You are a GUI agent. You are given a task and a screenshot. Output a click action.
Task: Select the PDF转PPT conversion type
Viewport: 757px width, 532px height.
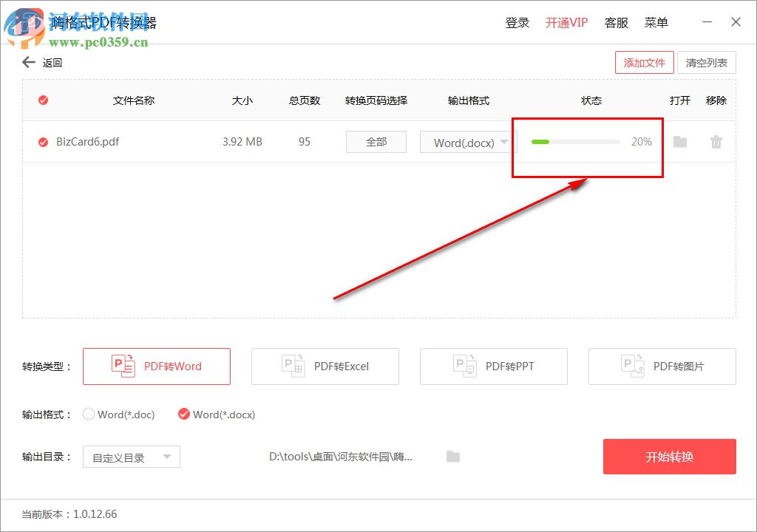tap(493, 366)
